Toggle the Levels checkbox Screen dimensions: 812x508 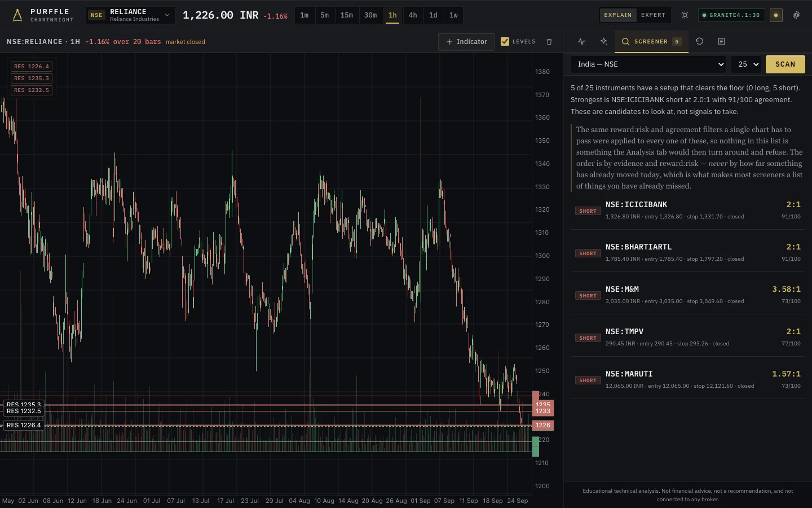pos(505,42)
